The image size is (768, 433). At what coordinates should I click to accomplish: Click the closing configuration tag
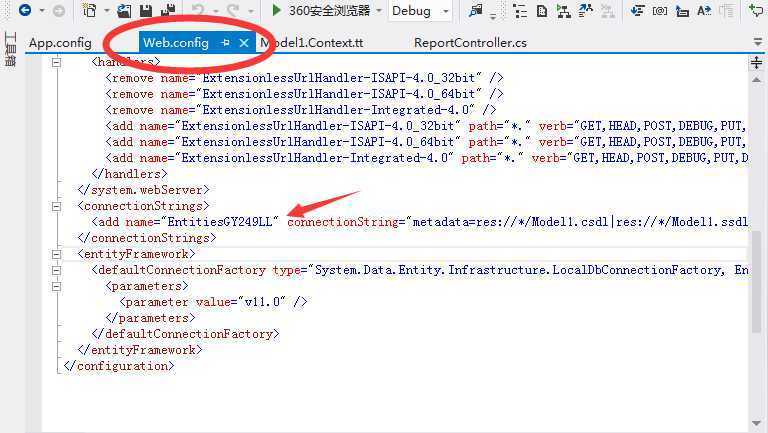pos(119,366)
